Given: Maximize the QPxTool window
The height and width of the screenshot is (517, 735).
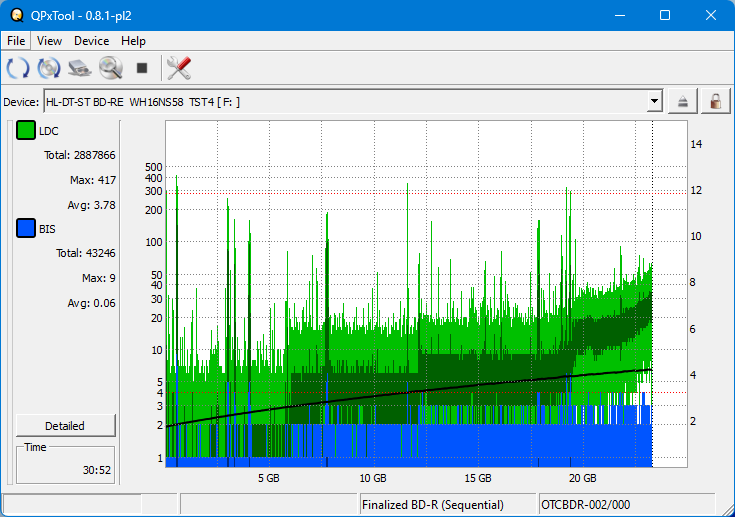Looking at the screenshot, I should point(665,15).
